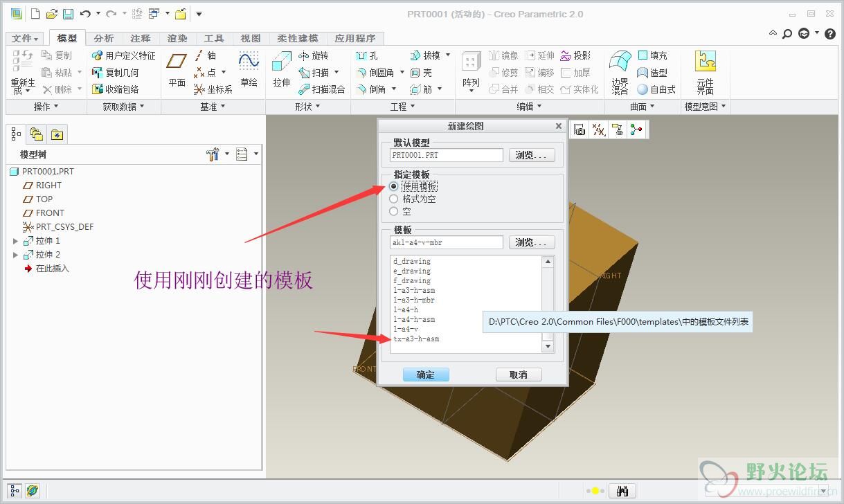Undo the last action
Image resolution: width=844 pixels, height=504 pixels.
85,14
